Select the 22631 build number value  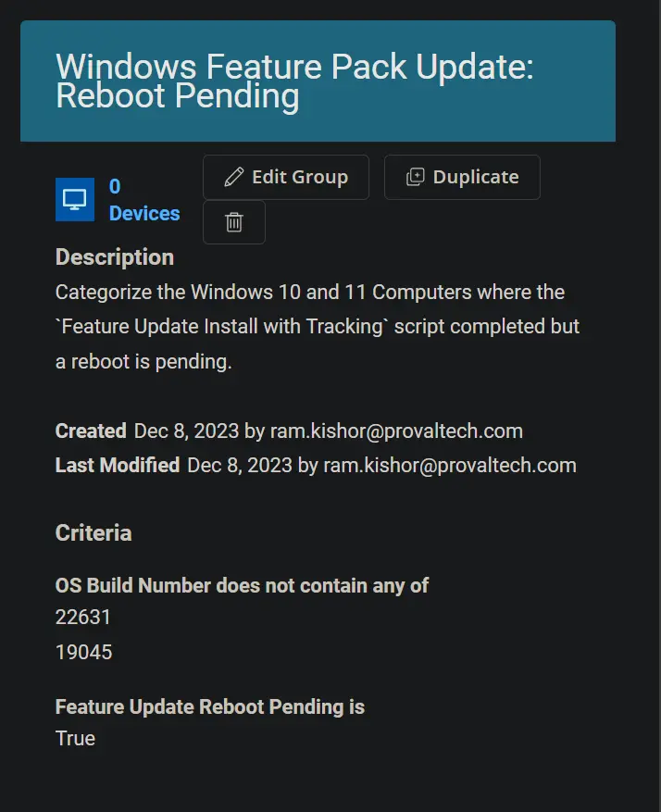(x=82, y=618)
